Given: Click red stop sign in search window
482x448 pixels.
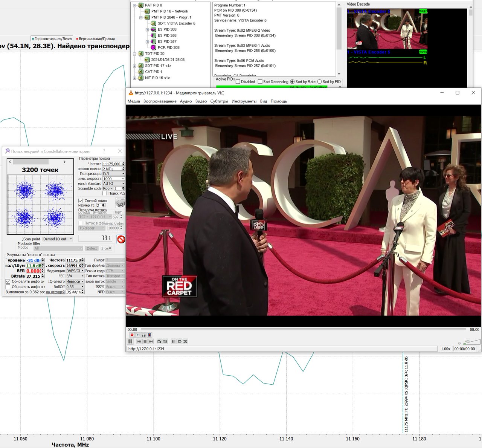Looking at the screenshot, I should point(121,239).
